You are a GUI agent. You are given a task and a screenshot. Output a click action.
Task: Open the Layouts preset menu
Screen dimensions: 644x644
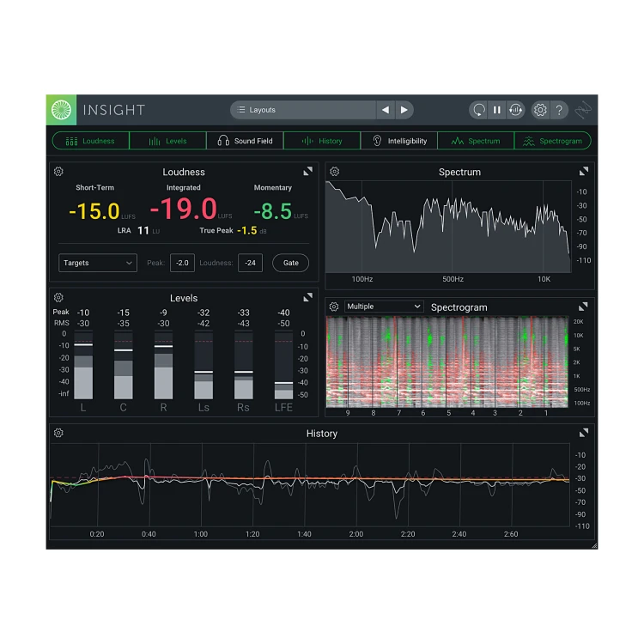click(303, 110)
